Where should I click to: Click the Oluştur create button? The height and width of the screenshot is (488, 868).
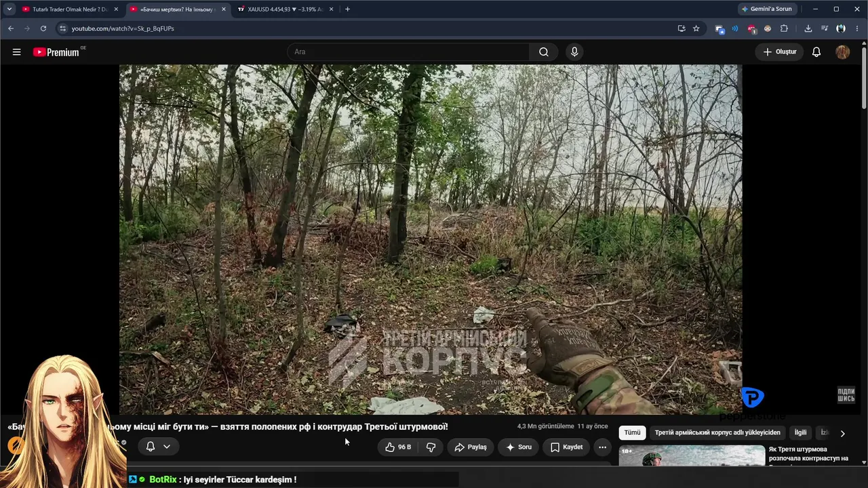click(780, 52)
